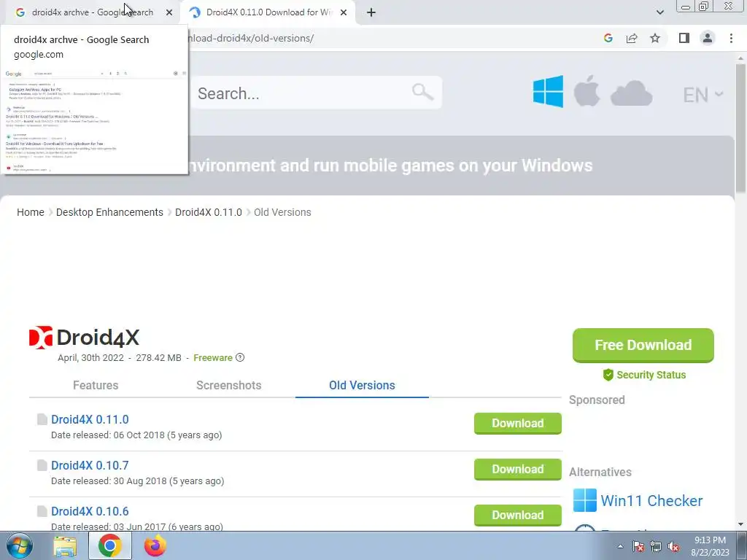This screenshot has height=560, width=747.
Task: Go to Desktop Enhancements breadcrumb
Action: pos(109,212)
